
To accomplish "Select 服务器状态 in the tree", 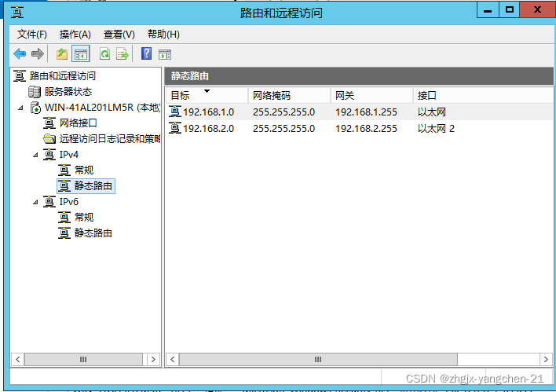I will [x=68, y=92].
